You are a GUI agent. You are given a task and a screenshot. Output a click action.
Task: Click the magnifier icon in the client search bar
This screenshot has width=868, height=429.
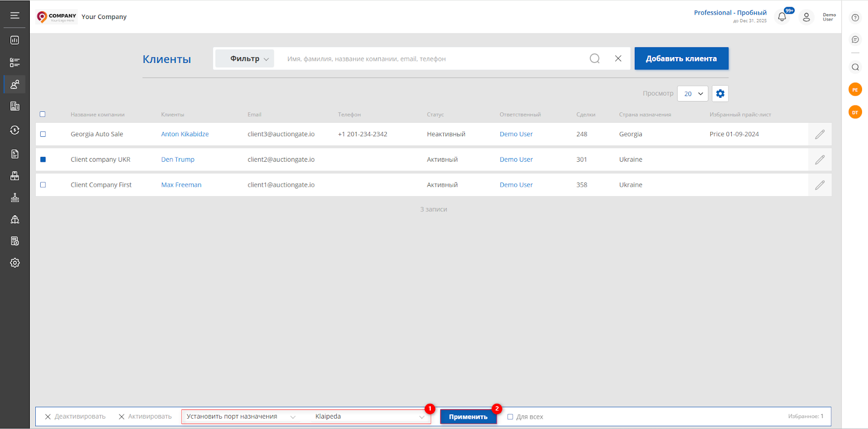pyautogui.click(x=595, y=59)
